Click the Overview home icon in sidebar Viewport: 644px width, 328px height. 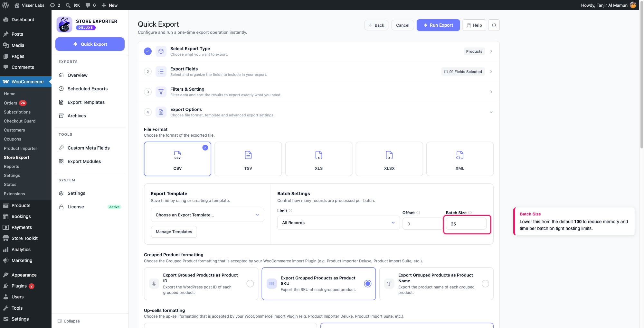pos(61,75)
